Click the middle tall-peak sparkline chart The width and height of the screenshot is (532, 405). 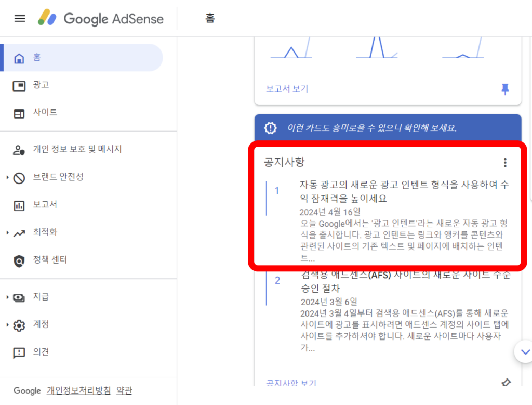coord(377,48)
